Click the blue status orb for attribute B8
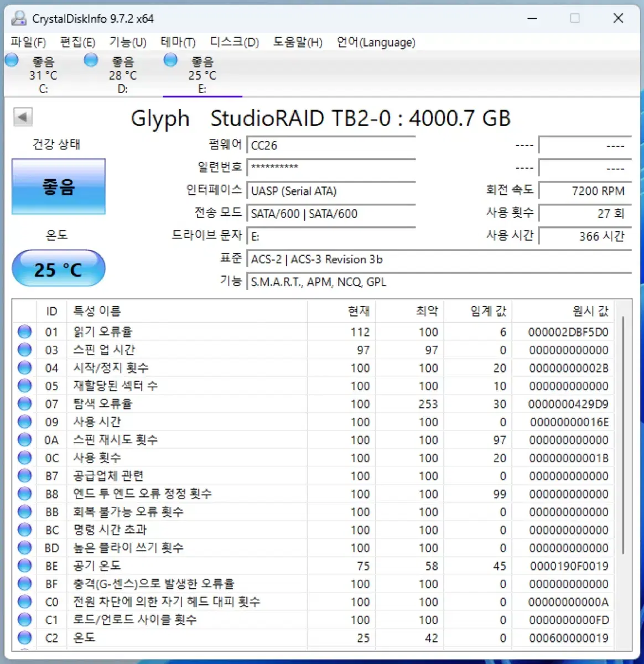 coord(24,494)
